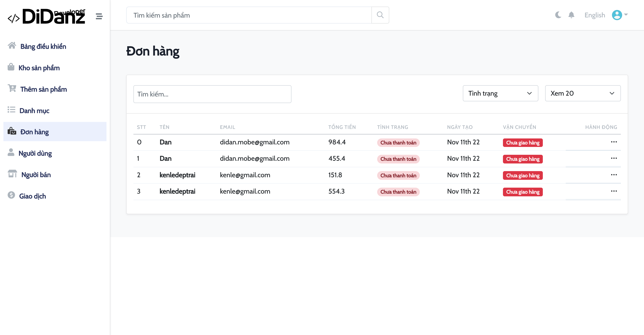Open Danh mục list icon
644x335 pixels.
(x=11, y=110)
